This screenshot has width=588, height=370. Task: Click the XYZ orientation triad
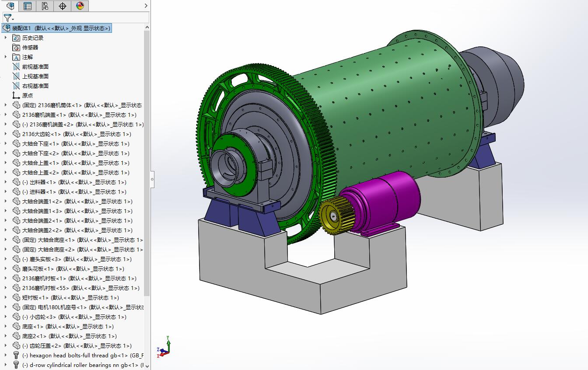pyautogui.click(x=164, y=346)
